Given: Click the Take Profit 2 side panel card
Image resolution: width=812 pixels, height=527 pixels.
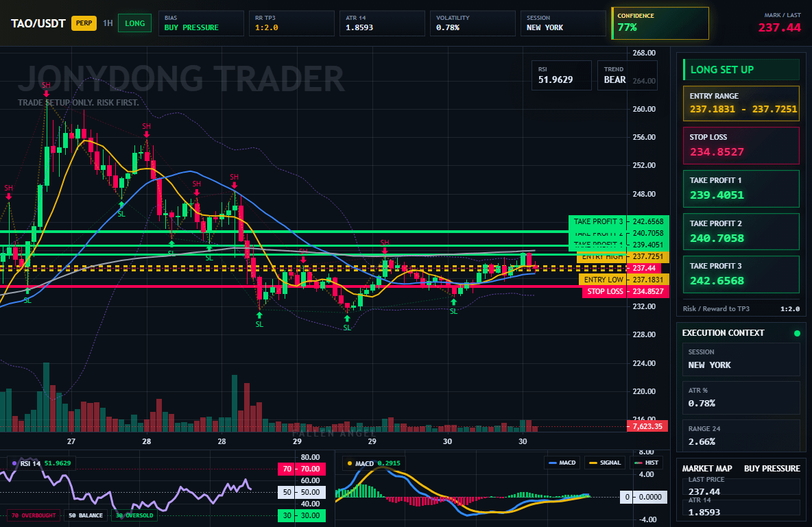Looking at the screenshot, I should point(741,232).
